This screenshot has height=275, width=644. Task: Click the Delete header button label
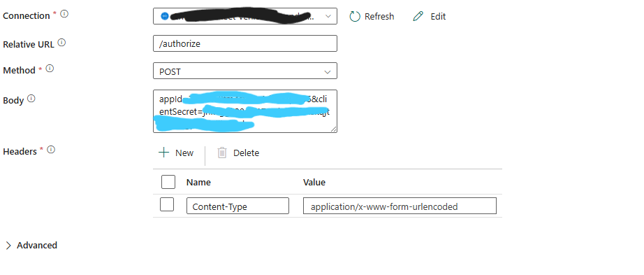(246, 153)
